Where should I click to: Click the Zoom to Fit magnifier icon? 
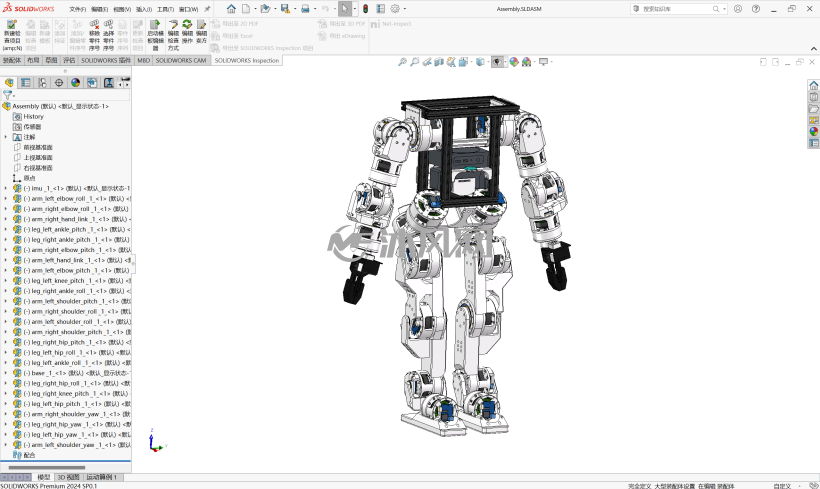point(402,62)
